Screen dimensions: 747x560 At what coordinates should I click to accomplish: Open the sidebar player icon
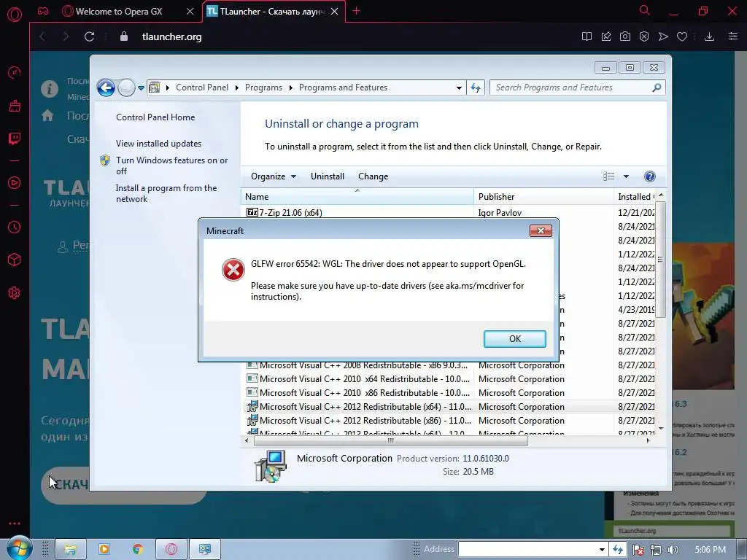click(15, 183)
